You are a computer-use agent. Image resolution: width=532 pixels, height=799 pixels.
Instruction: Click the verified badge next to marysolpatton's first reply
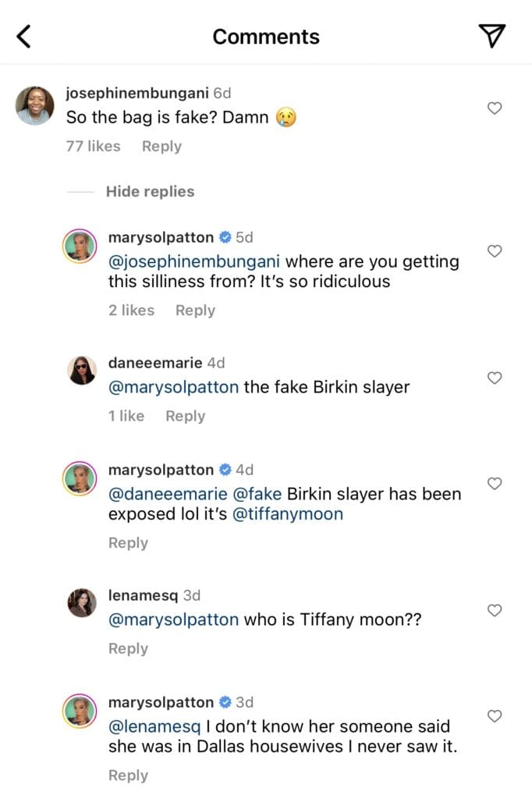click(226, 236)
